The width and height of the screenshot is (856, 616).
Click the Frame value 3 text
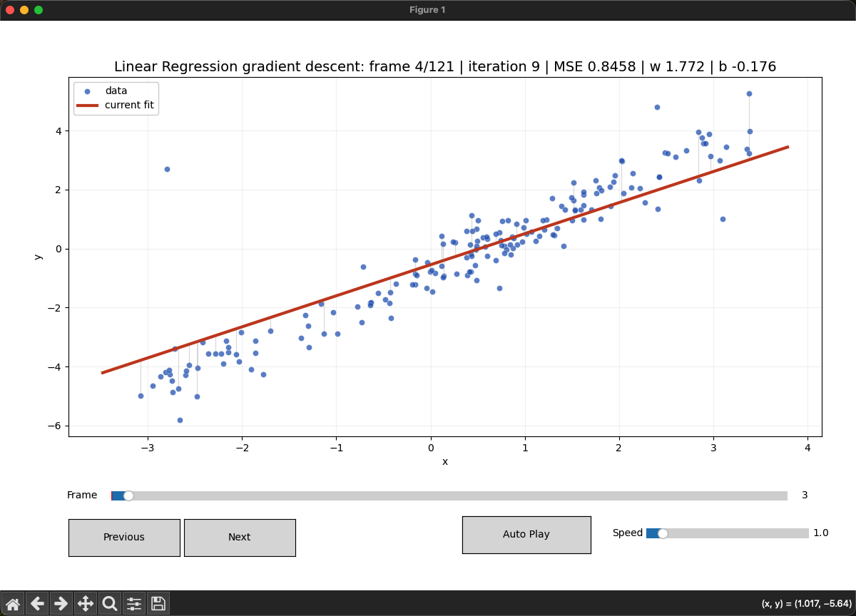805,496
